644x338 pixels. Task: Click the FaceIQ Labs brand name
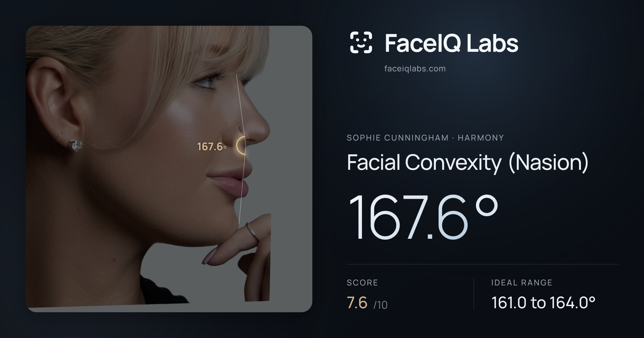tap(451, 43)
